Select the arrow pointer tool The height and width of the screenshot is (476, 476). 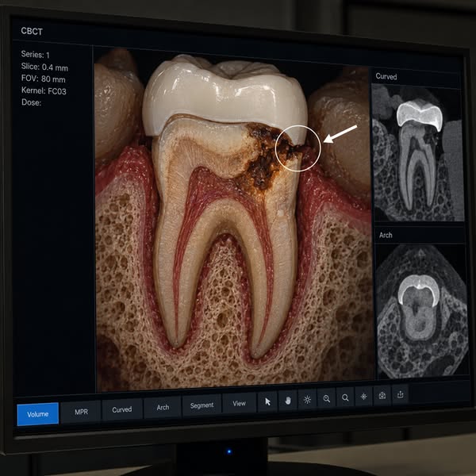[267, 401]
